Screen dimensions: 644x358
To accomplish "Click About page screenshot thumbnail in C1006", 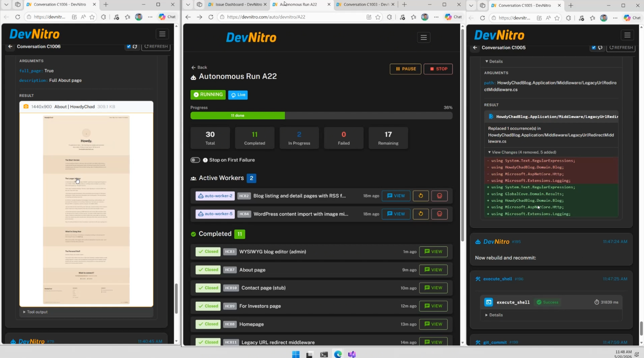I will (86, 210).
